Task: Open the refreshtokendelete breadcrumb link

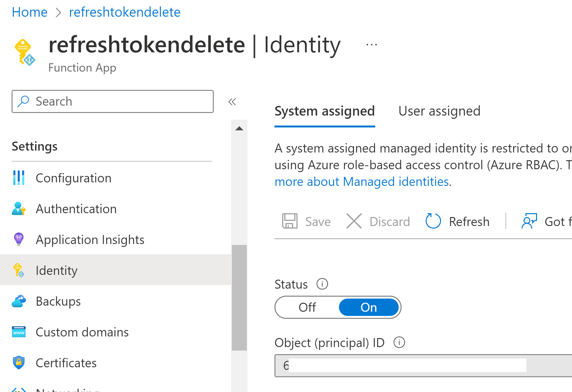Action: click(x=125, y=12)
